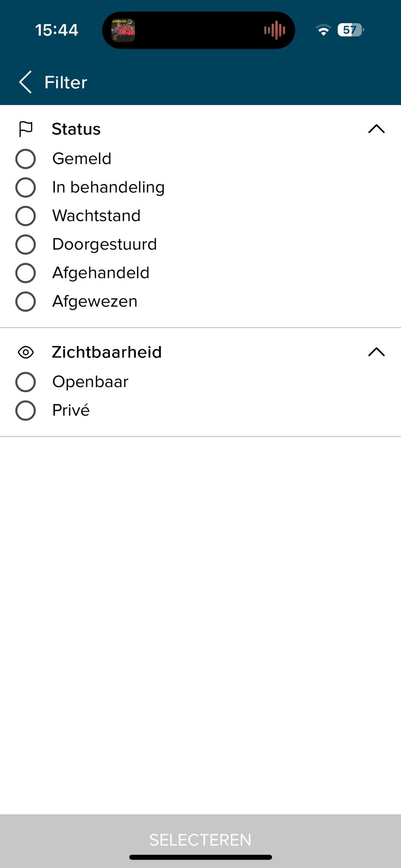
Task: Select the Afgewezen radio button
Action: tap(25, 302)
